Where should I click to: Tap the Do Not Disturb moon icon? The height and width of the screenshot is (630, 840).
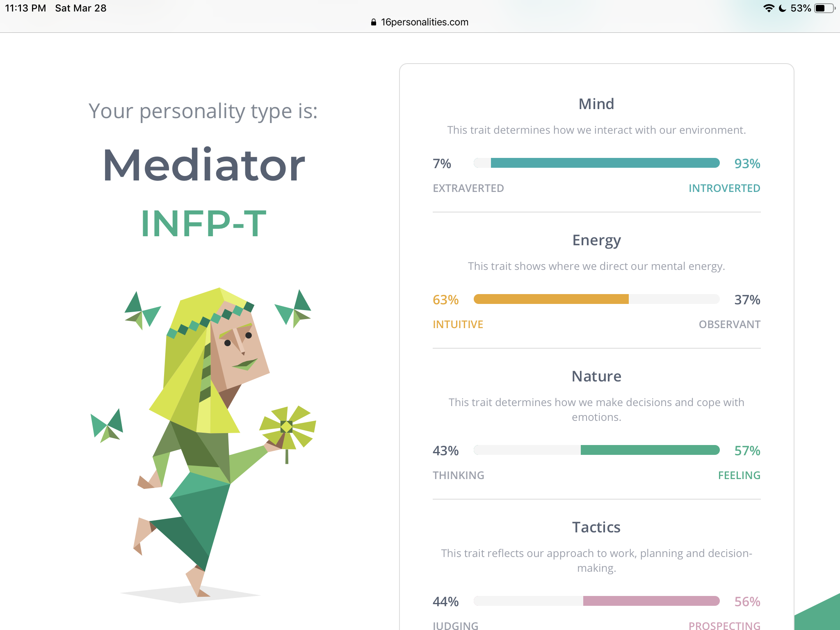coord(783,8)
